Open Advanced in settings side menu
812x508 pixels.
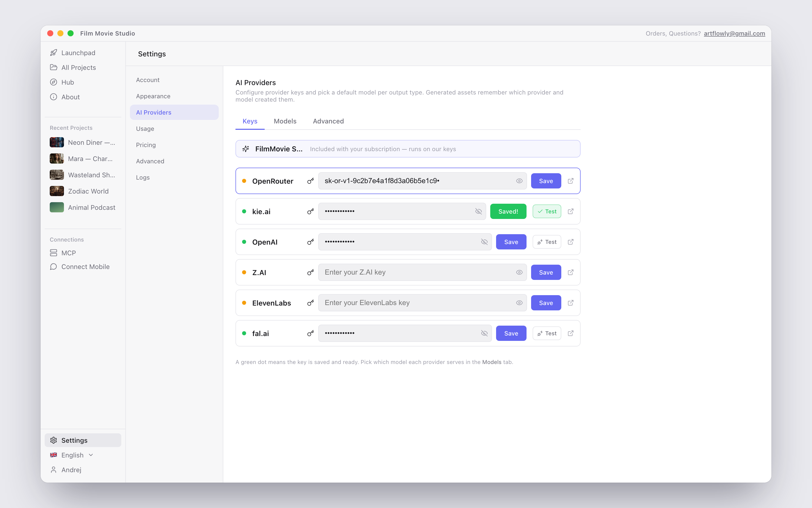(x=174, y=161)
